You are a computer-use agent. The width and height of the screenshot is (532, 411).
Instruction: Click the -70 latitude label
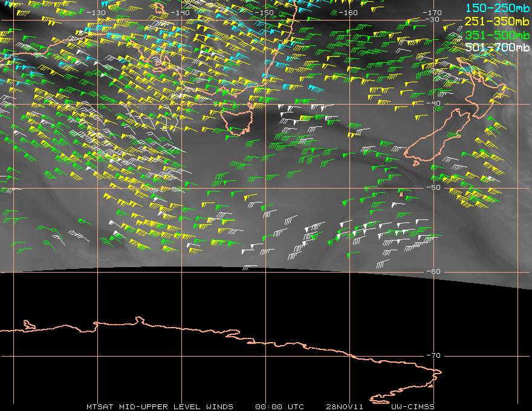click(433, 355)
